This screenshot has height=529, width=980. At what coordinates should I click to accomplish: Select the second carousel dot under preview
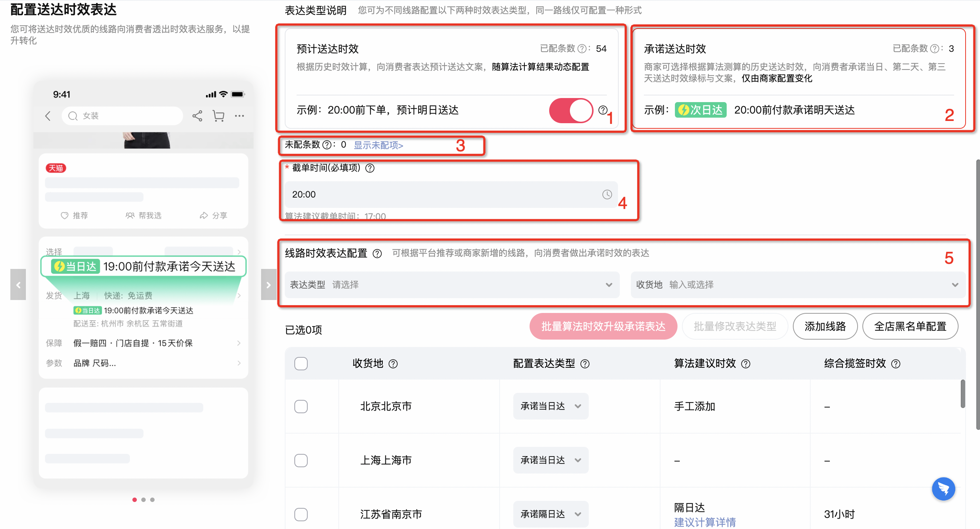(143, 500)
